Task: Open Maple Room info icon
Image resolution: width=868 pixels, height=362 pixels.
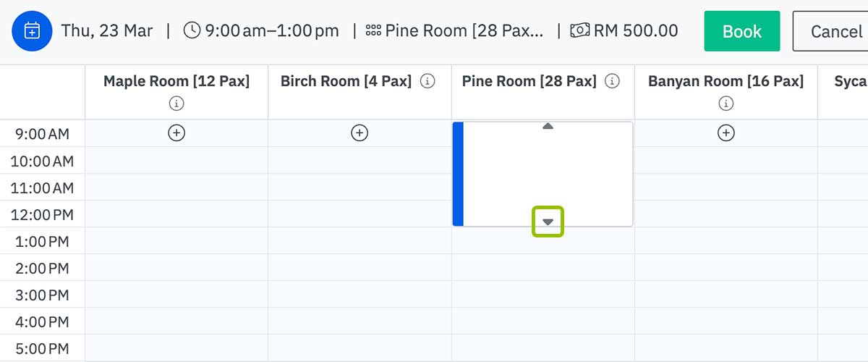Action: 176,104
